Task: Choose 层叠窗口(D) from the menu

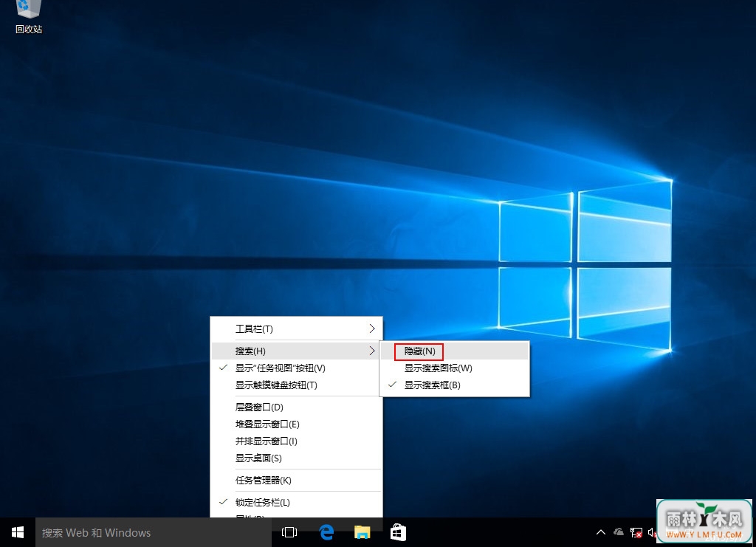Action: pos(297,407)
